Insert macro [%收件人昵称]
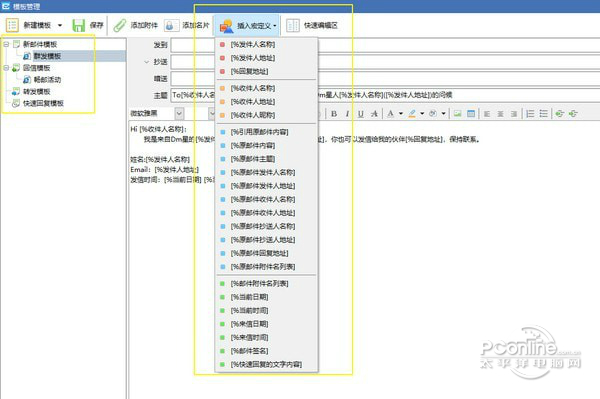Screen dimensions: 600x399 click(266, 115)
